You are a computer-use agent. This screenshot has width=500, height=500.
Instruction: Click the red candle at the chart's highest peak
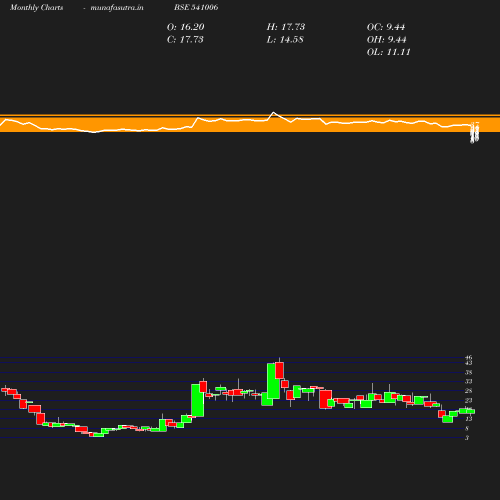point(279,371)
